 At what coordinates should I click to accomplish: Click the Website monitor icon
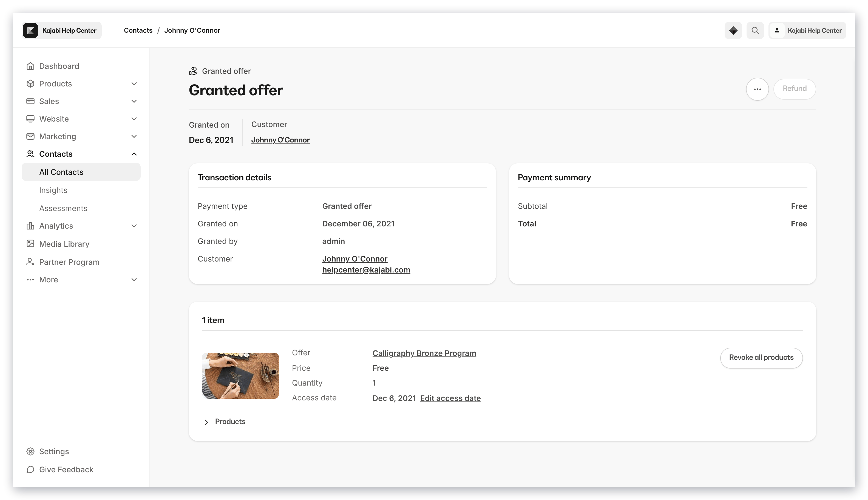[30, 119]
